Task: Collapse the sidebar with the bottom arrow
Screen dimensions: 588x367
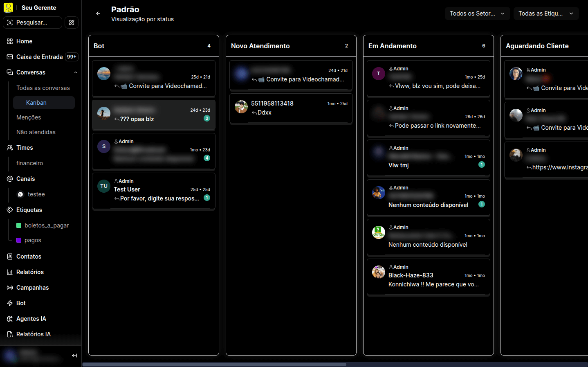Action: [x=74, y=356]
